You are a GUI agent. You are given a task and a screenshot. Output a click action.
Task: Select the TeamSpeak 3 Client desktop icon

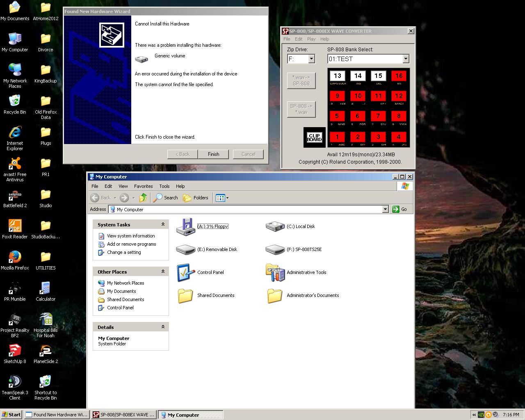[x=15, y=381]
